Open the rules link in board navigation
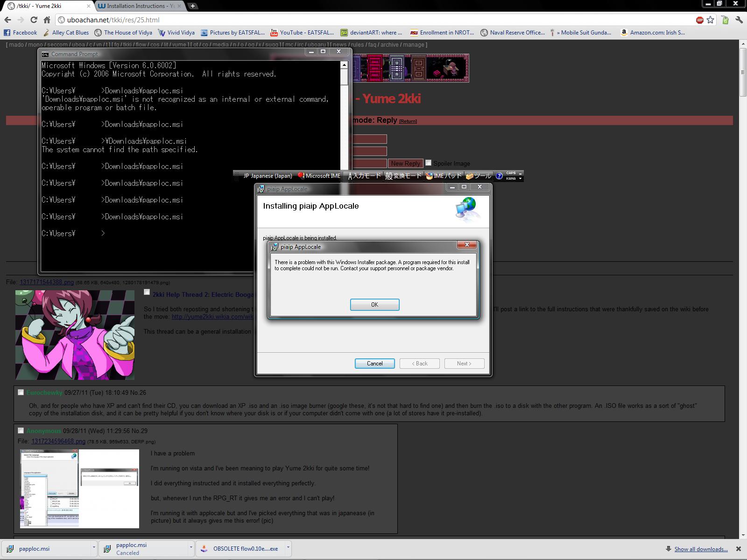747x560 pixels. (358, 45)
